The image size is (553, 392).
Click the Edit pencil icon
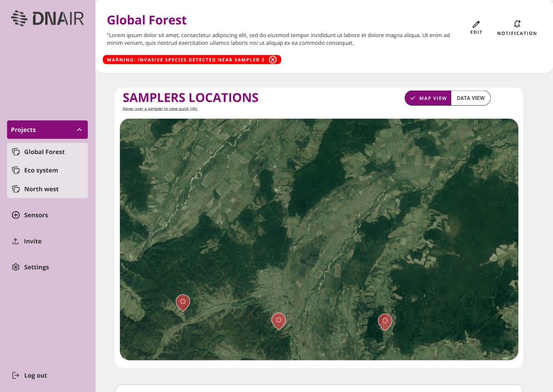click(476, 24)
